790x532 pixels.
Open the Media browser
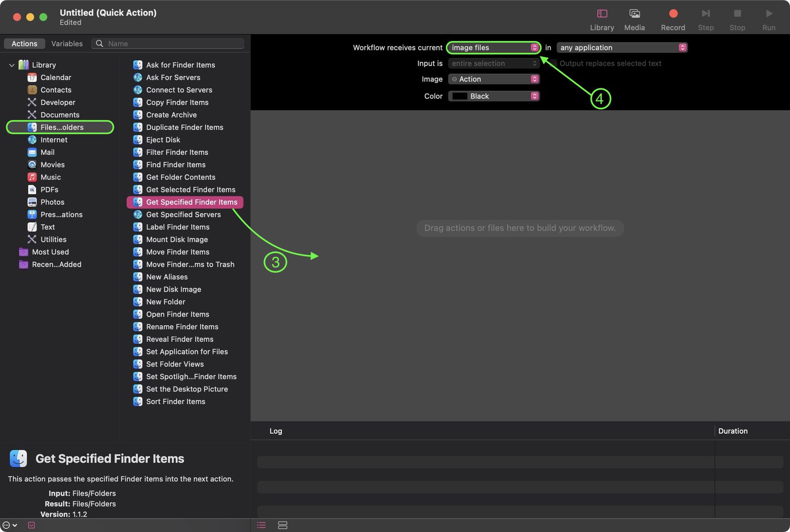pos(634,17)
